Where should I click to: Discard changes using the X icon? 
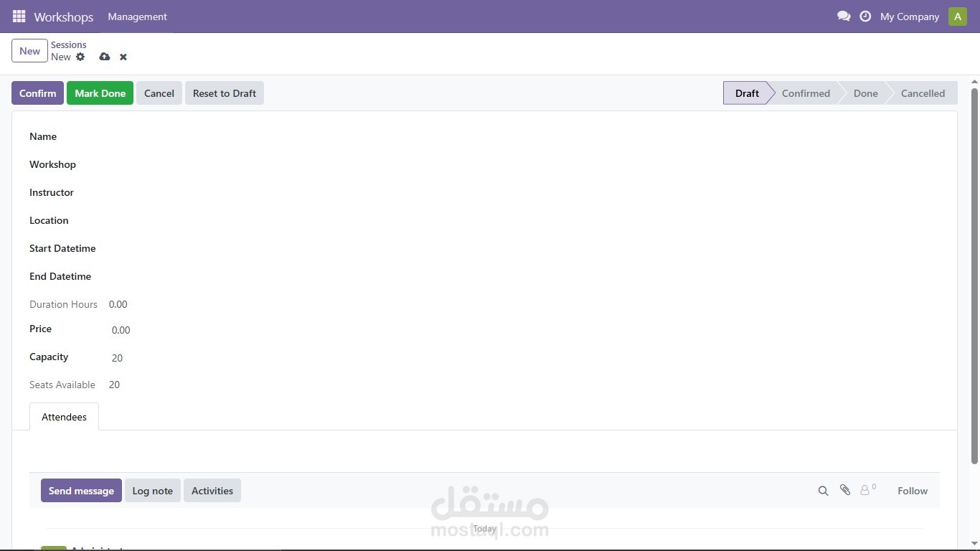pyautogui.click(x=123, y=57)
